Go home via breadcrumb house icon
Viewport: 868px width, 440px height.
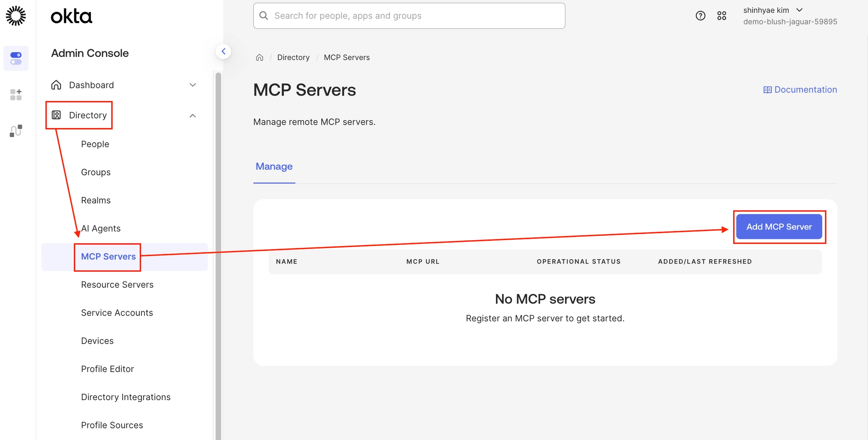pyautogui.click(x=260, y=57)
